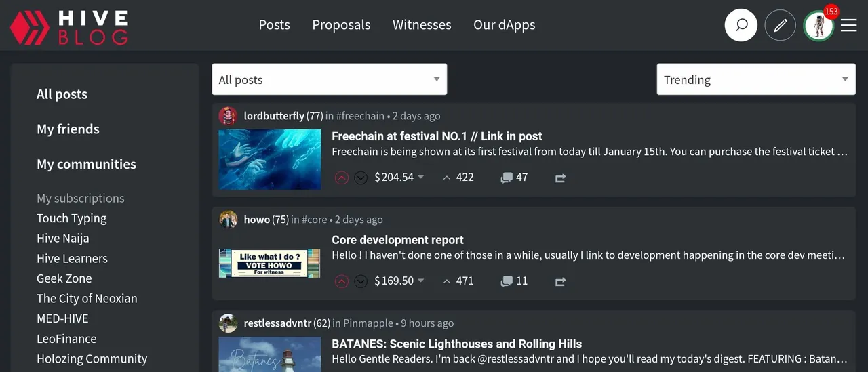Open the user avatar with 153 notifications
This screenshot has height=372, width=868.
click(818, 26)
